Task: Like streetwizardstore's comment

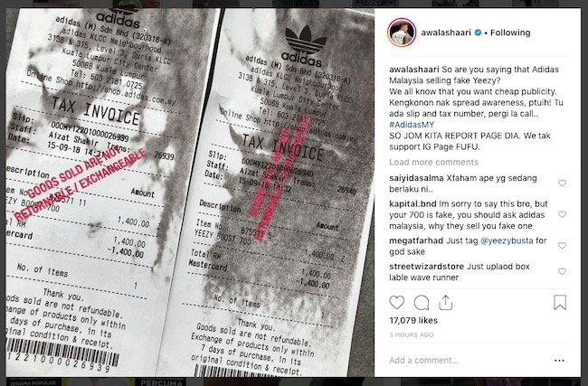Action: 562,271
